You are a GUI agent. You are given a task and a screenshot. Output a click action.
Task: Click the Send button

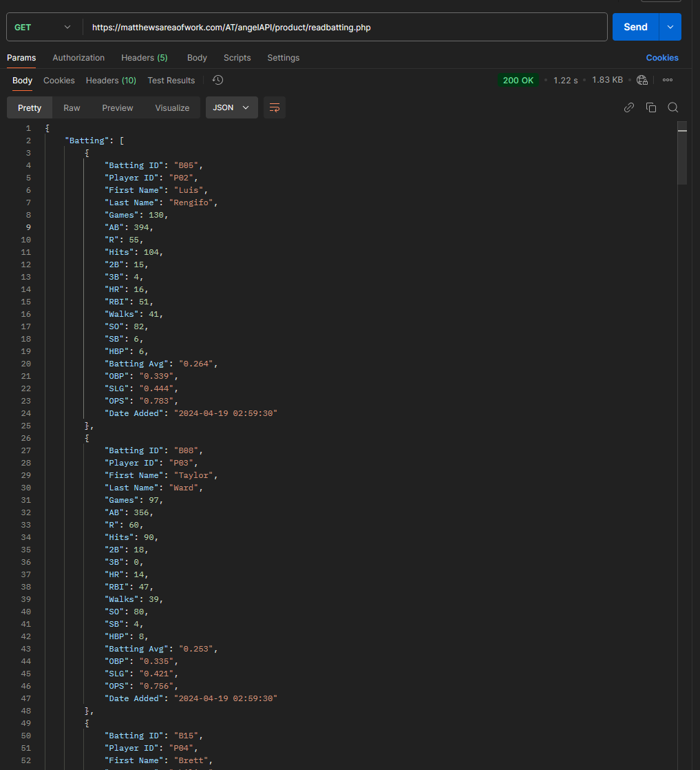[635, 27]
